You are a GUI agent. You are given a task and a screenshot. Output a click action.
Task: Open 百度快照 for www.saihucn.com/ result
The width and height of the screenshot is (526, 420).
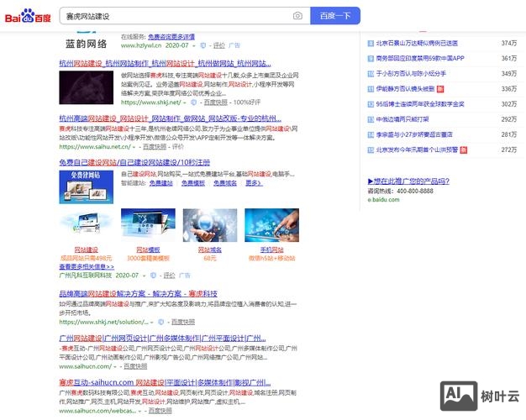pos(135,366)
